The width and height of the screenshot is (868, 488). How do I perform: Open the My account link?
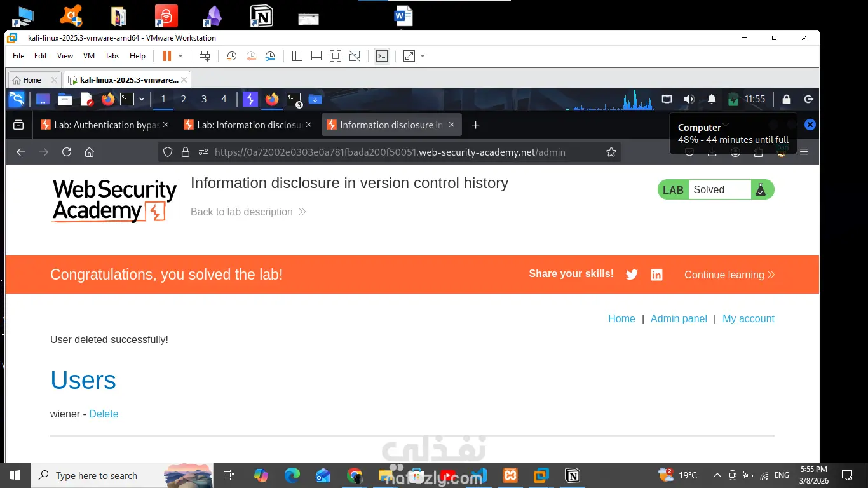[749, 319]
